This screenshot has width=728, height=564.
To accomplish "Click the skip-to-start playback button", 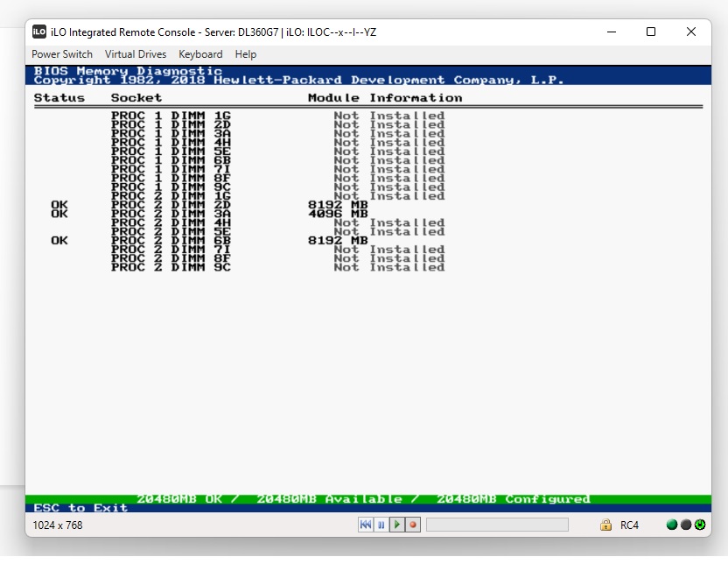I will pos(366,525).
